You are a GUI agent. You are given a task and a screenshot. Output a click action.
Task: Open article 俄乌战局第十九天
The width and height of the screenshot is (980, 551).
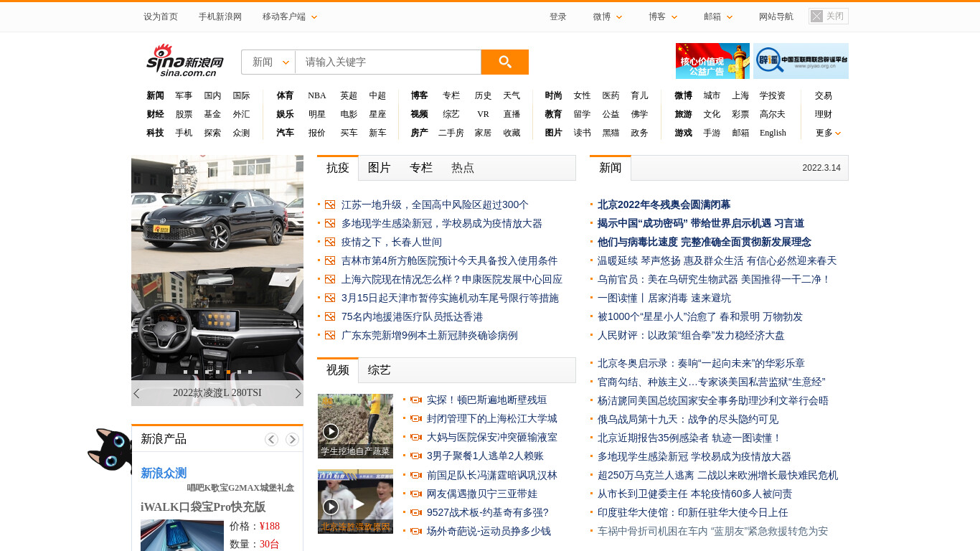688,419
